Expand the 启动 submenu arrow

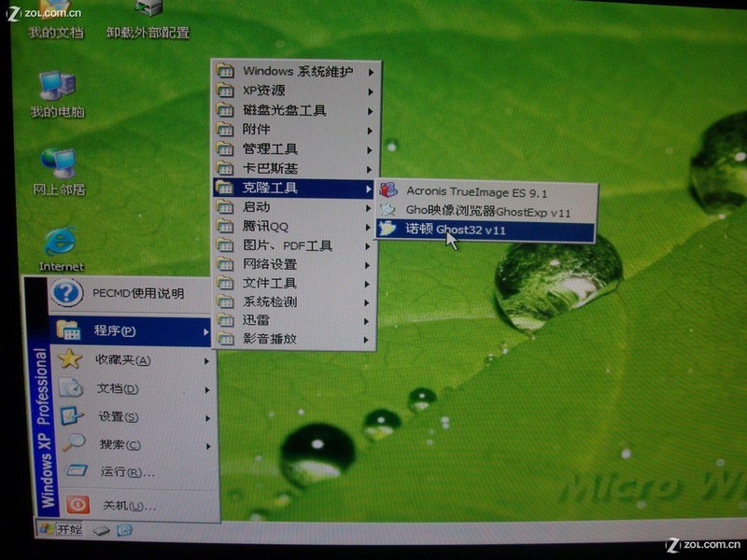tap(368, 208)
